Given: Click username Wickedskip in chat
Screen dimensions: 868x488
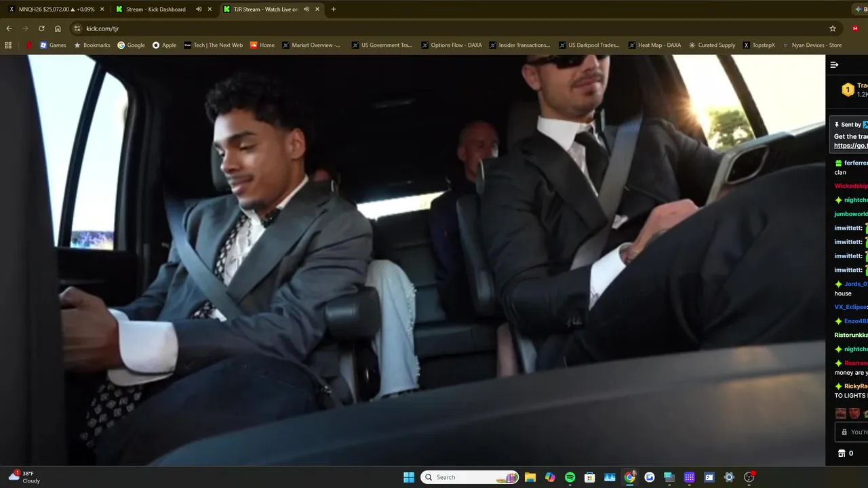Looking at the screenshot, I should point(851,186).
